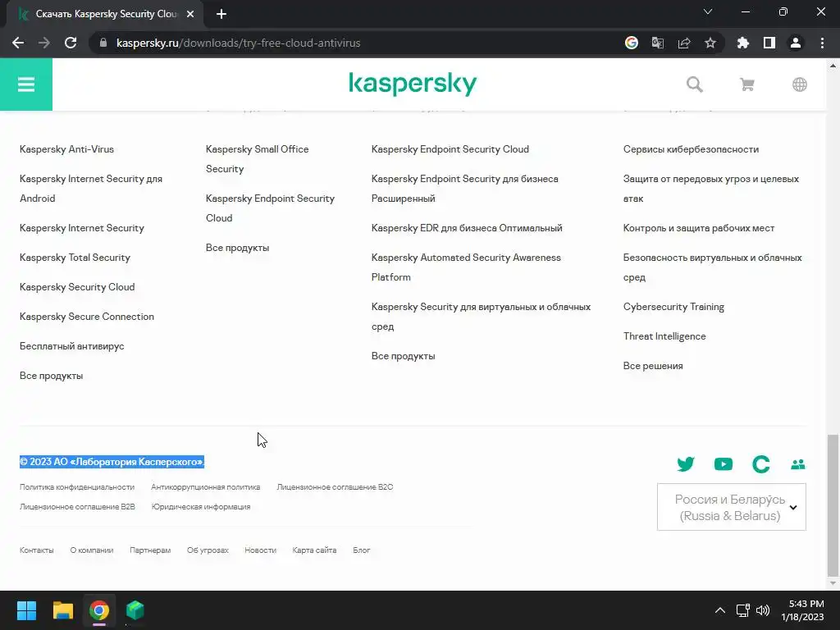The image size is (840, 630).
Task: Open the hamburger menu on the Kaspersky site
Action: click(25, 84)
